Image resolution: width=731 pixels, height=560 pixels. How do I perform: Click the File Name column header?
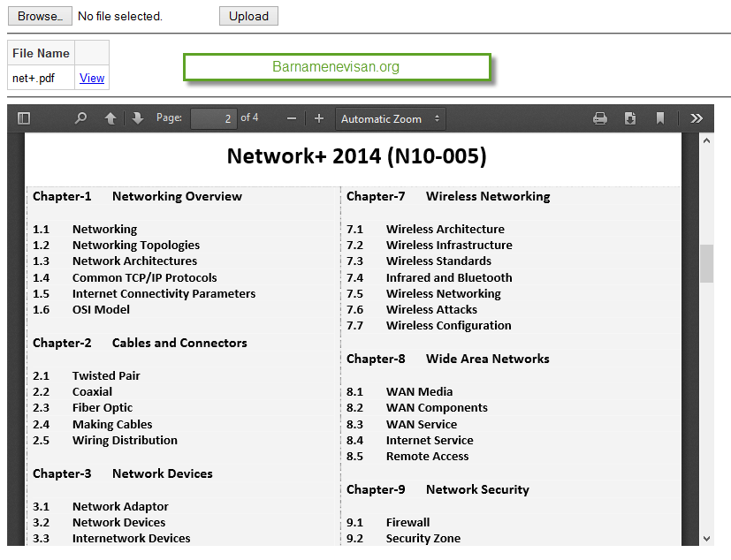pos(41,53)
